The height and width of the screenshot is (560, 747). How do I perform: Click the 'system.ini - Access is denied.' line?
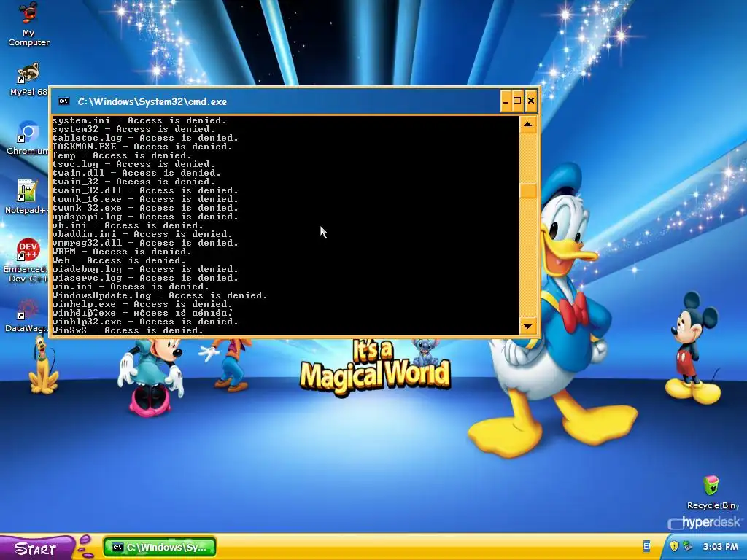[x=139, y=120]
